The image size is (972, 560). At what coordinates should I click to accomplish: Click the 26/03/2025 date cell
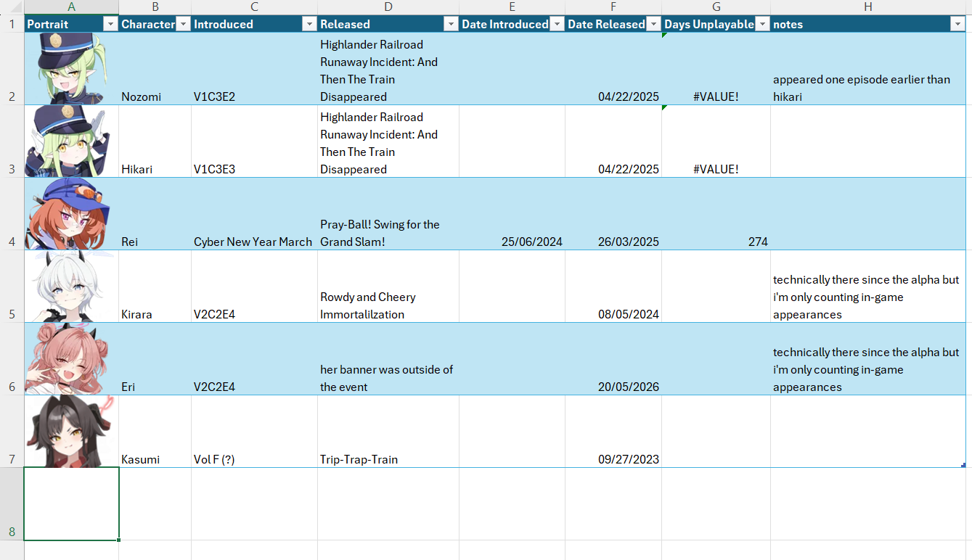613,214
